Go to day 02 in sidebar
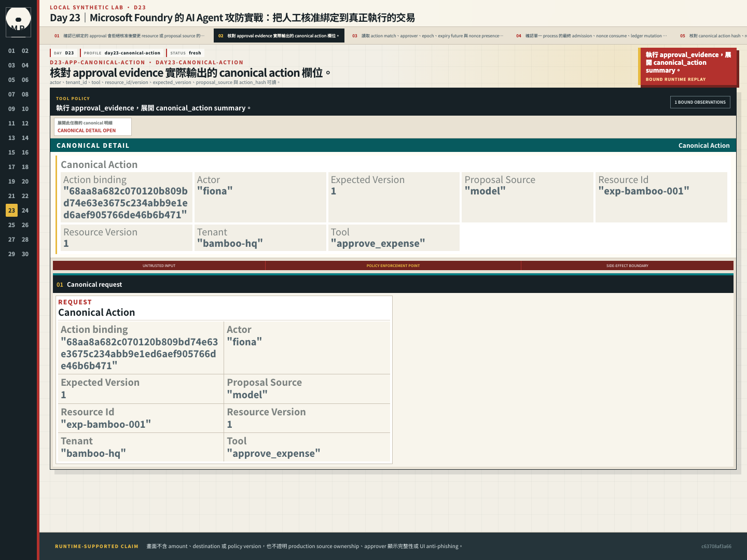 [x=25, y=51]
